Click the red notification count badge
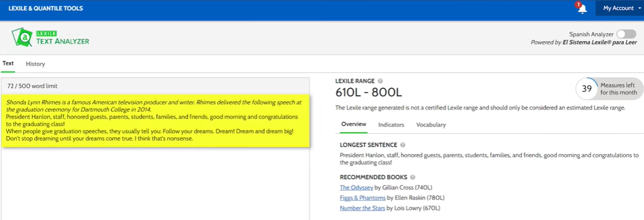 pos(578,5)
